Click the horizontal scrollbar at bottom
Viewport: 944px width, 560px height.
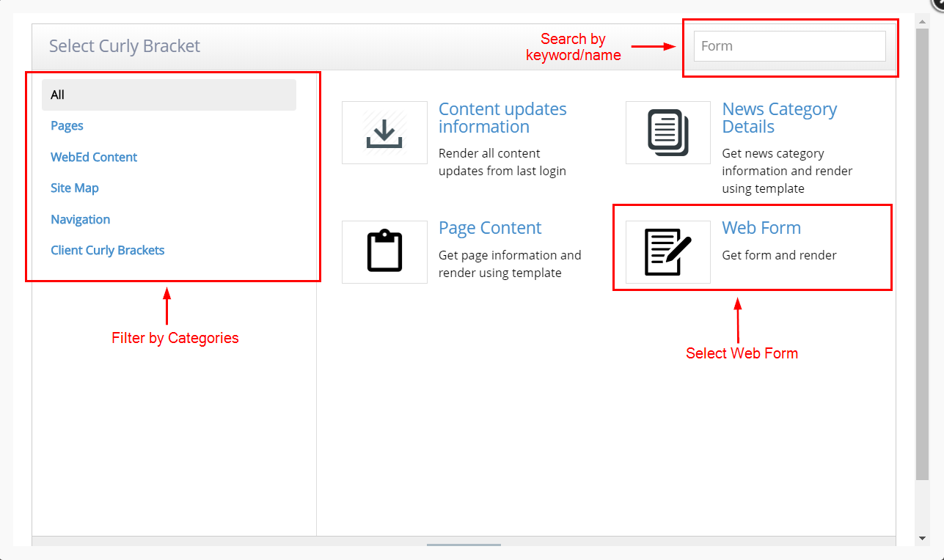point(464,545)
